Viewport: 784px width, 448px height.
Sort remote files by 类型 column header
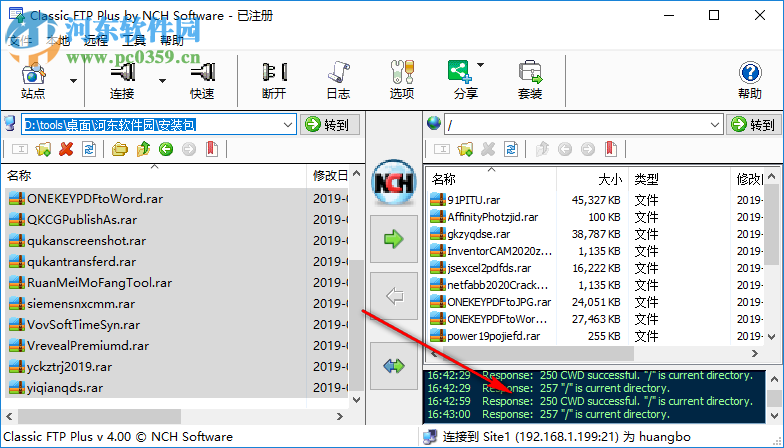(680, 179)
